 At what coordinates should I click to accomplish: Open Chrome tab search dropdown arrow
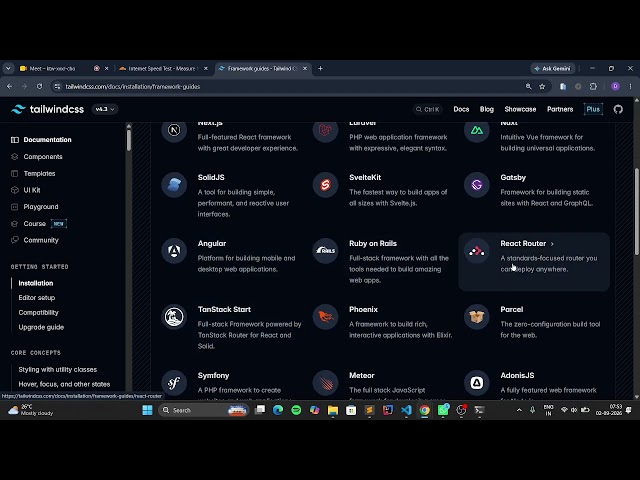coord(8,69)
